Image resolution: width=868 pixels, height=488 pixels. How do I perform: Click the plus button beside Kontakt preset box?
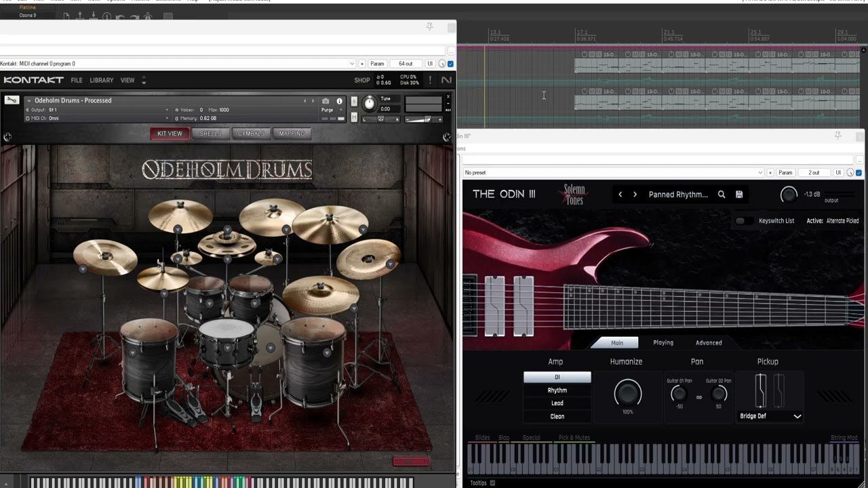click(362, 64)
